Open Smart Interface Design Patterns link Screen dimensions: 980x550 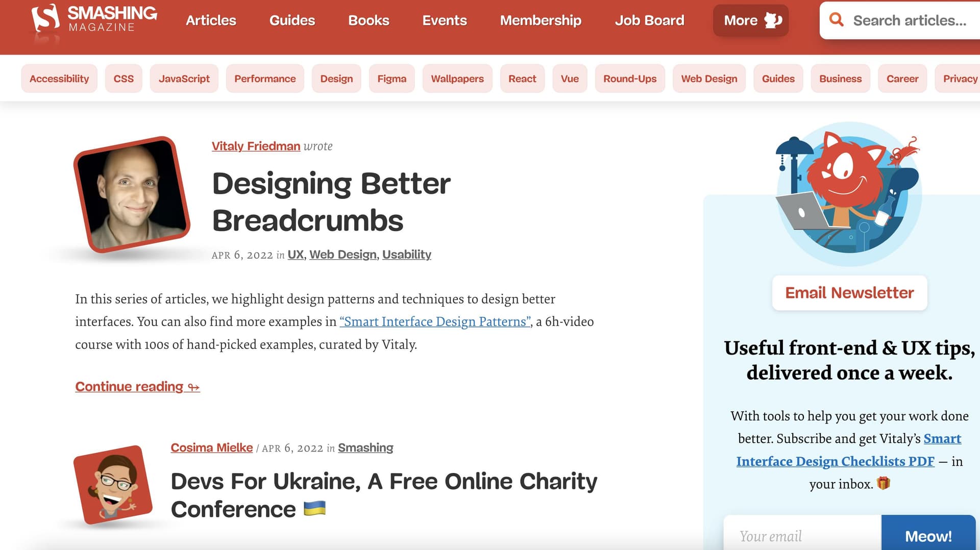click(435, 321)
